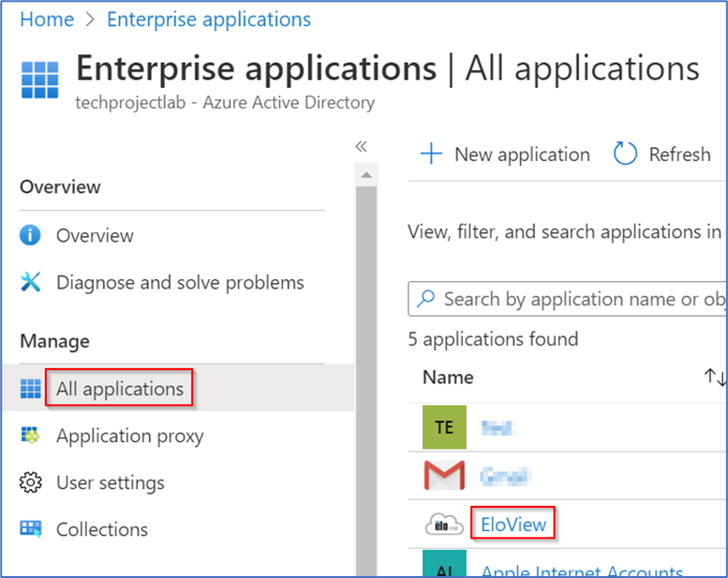
Task: Open Application proxy menu item
Action: point(130,437)
